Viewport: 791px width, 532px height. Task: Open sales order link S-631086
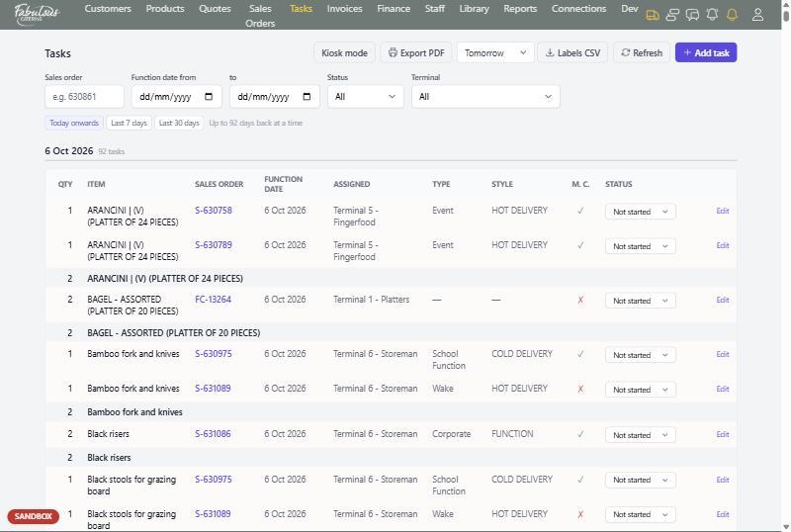click(x=213, y=433)
